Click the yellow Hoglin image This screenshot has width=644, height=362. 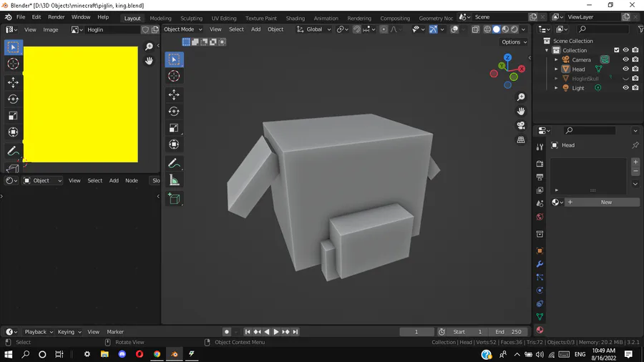point(80,104)
